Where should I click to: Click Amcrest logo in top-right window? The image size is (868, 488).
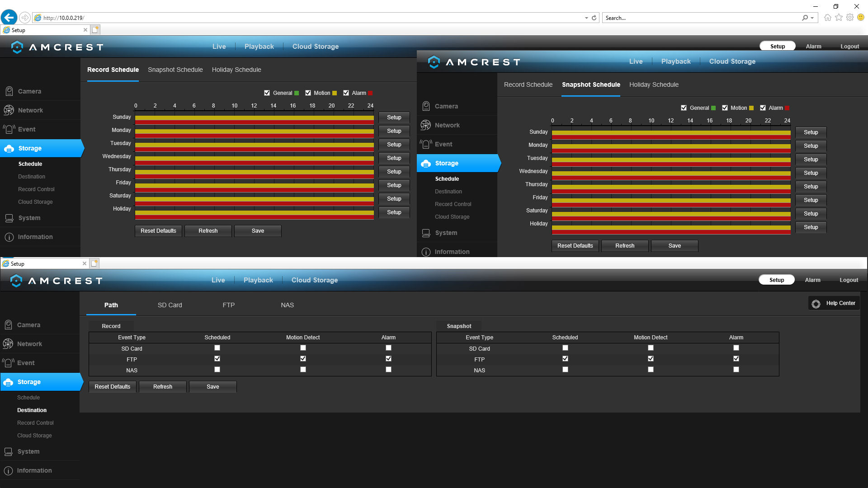pos(474,62)
